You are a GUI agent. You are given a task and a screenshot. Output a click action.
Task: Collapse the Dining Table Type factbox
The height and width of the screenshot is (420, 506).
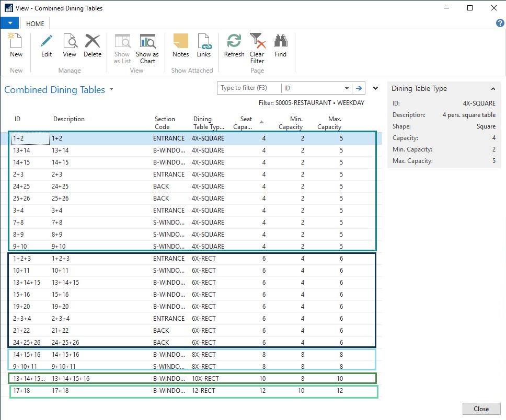point(493,89)
